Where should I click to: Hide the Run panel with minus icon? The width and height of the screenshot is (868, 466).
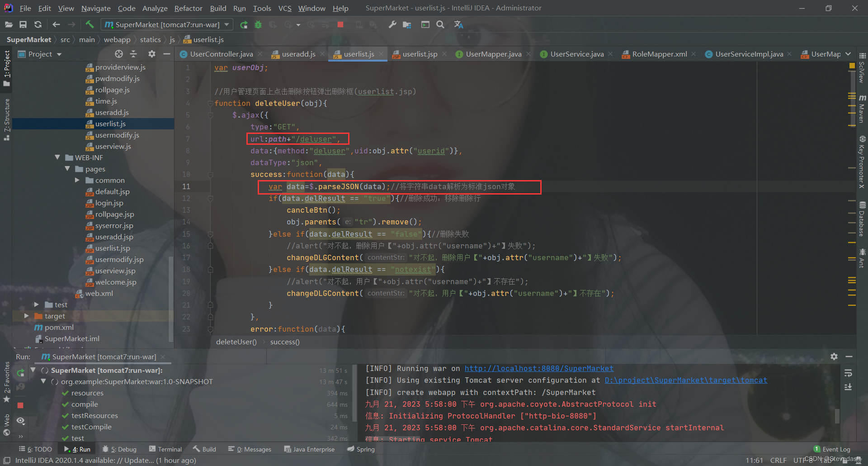tap(849, 357)
